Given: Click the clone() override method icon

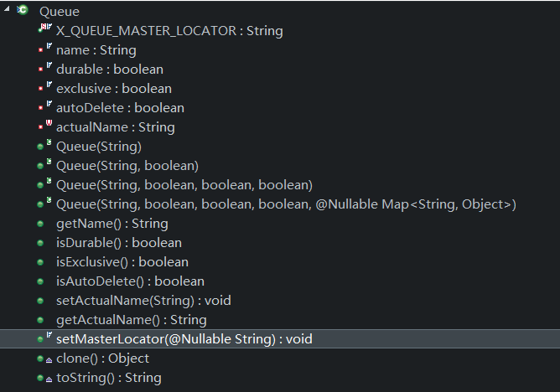Looking at the screenshot, I should (x=44, y=358).
